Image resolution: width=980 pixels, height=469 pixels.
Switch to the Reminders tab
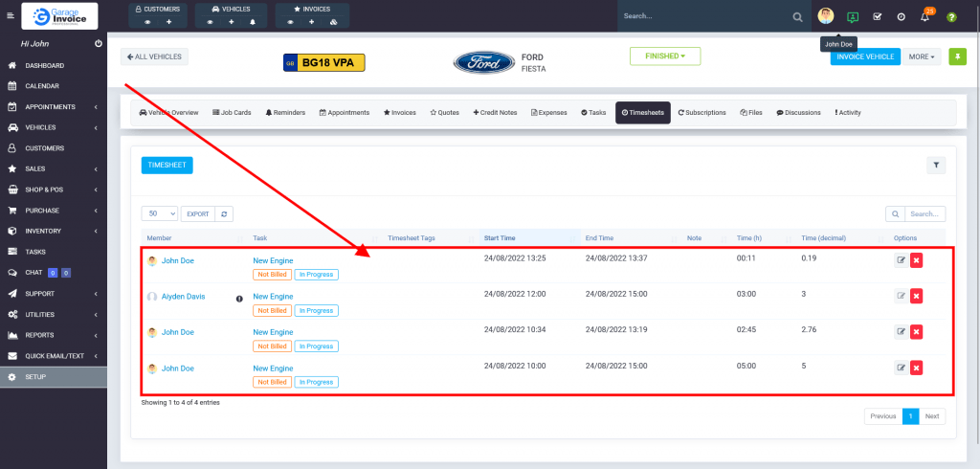point(285,113)
